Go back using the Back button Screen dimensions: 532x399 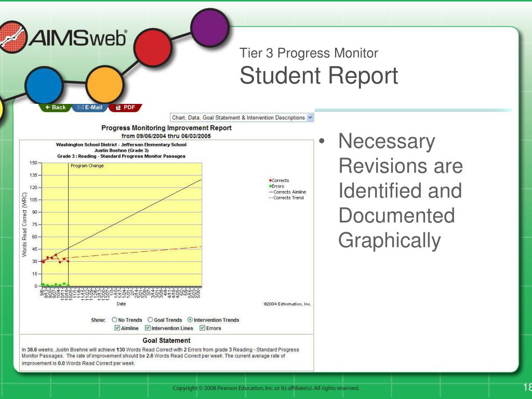pos(55,108)
